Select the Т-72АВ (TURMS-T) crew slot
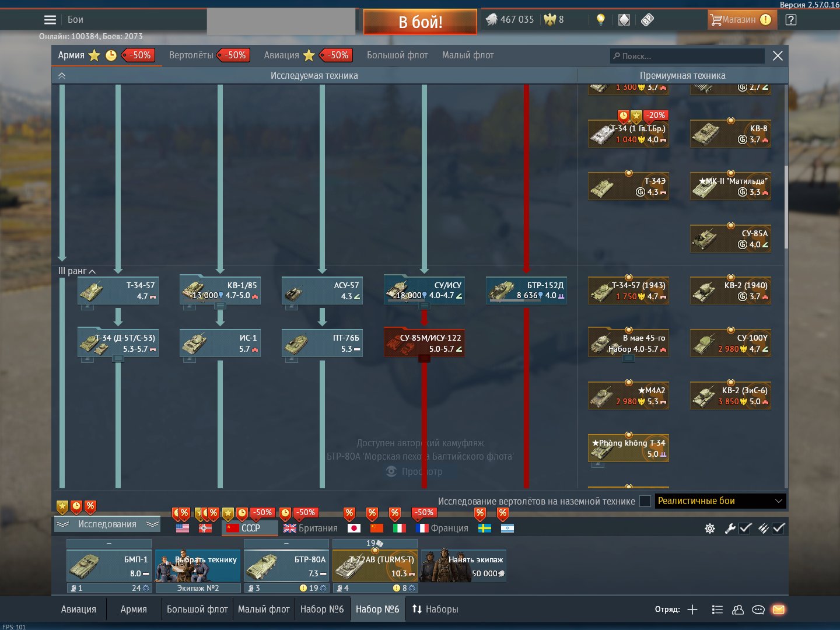Image resolution: width=840 pixels, height=630 pixels. click(x=375, y=566)
